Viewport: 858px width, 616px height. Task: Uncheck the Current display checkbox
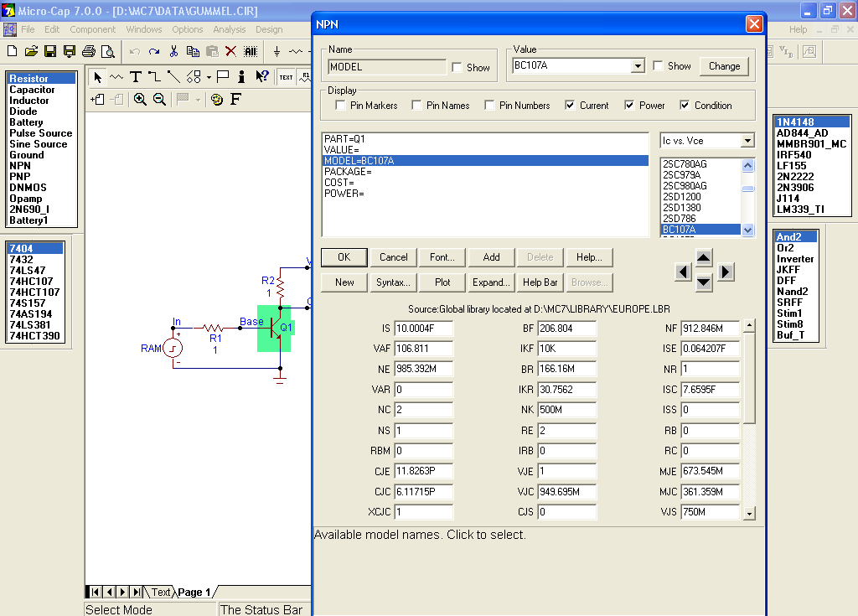pyautogui.click(x=570, y=105)
